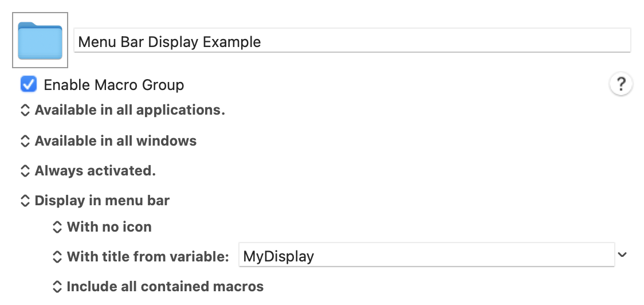This screenshot has width=644, height=305.
Task: Open the With title from variable popup
Action: click(x=141, y=256)
